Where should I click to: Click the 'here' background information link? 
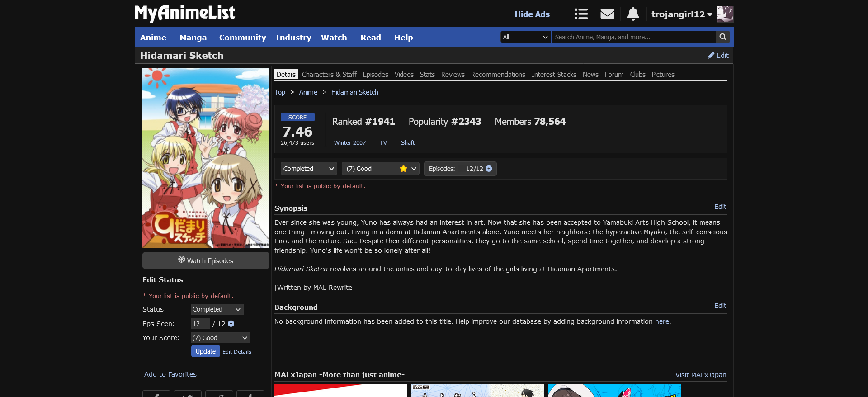click(x=662, y=321)
